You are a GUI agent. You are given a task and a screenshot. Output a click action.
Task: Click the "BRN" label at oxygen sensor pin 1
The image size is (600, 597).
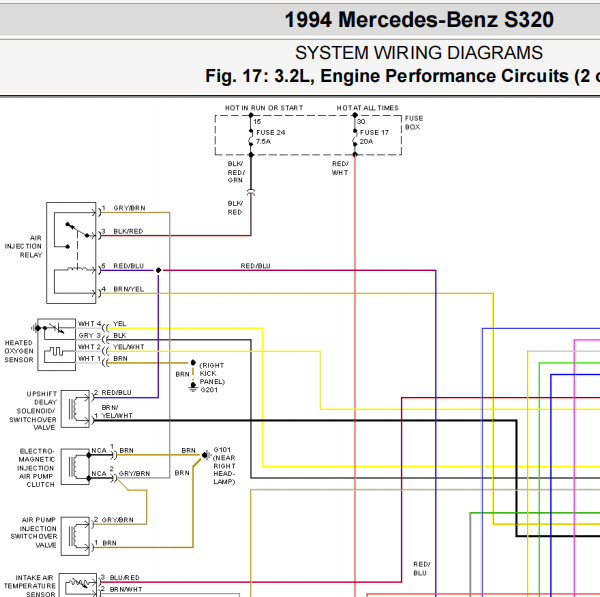tap(120, 359)
